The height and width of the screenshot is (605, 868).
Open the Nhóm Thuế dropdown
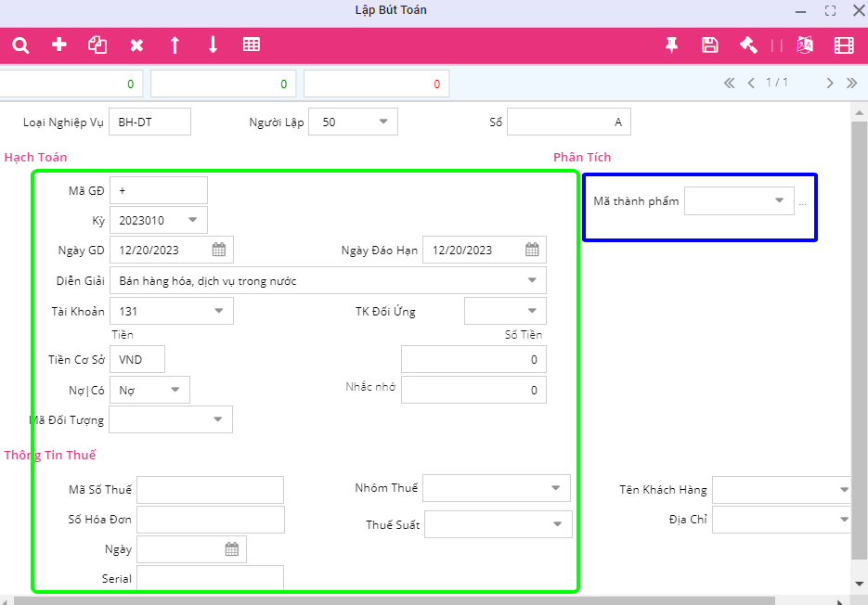556,487
